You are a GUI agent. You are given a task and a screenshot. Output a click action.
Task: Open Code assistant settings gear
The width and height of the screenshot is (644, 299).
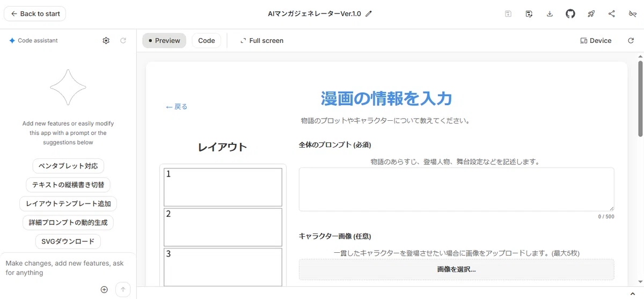pyautogui.click(x=106, y=40)
